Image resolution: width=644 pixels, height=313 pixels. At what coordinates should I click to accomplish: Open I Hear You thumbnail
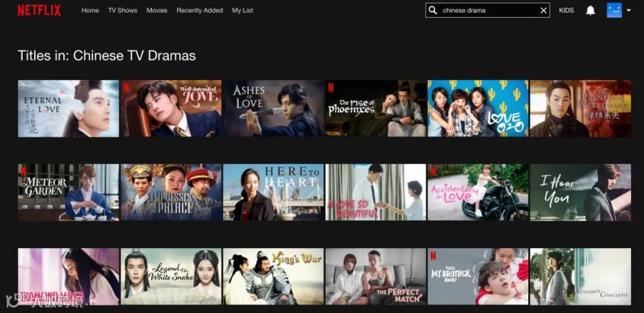click(x=581, y=192)
